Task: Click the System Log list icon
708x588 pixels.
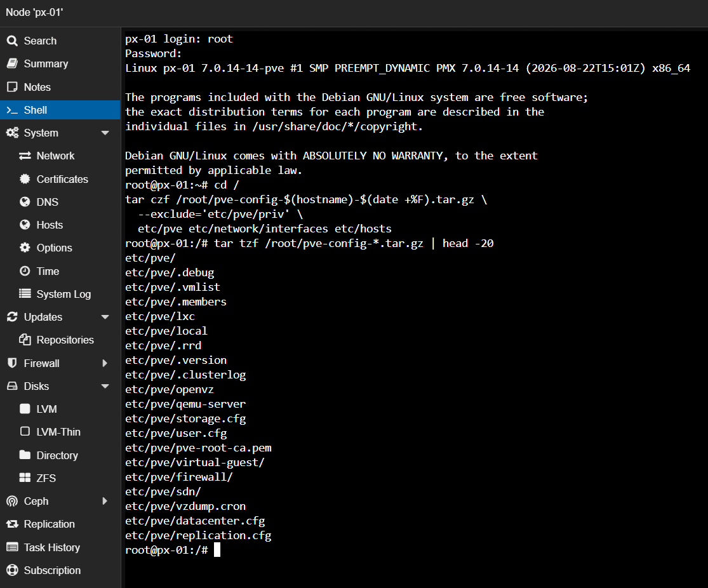Action: (x=25, y=294)
